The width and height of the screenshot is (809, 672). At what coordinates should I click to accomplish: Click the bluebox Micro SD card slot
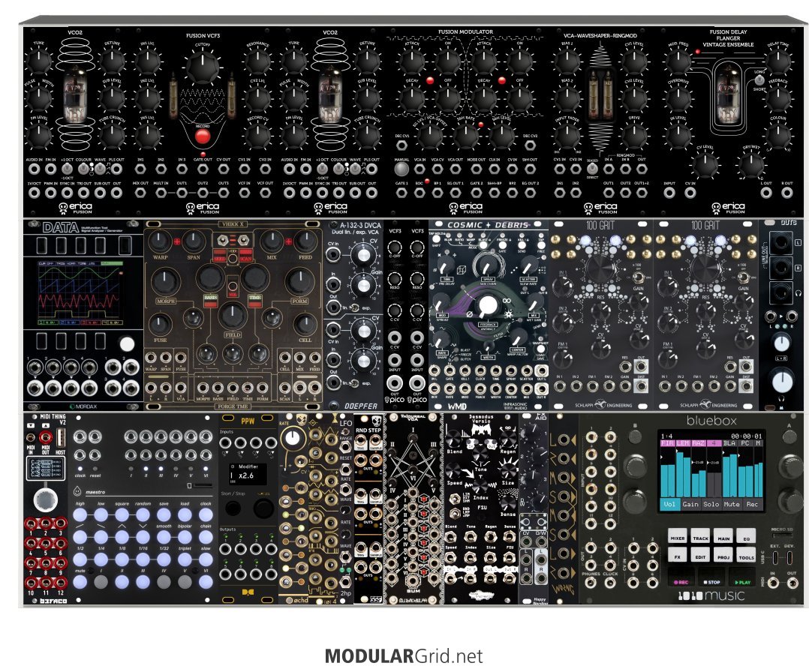click(x=782, y=536)
